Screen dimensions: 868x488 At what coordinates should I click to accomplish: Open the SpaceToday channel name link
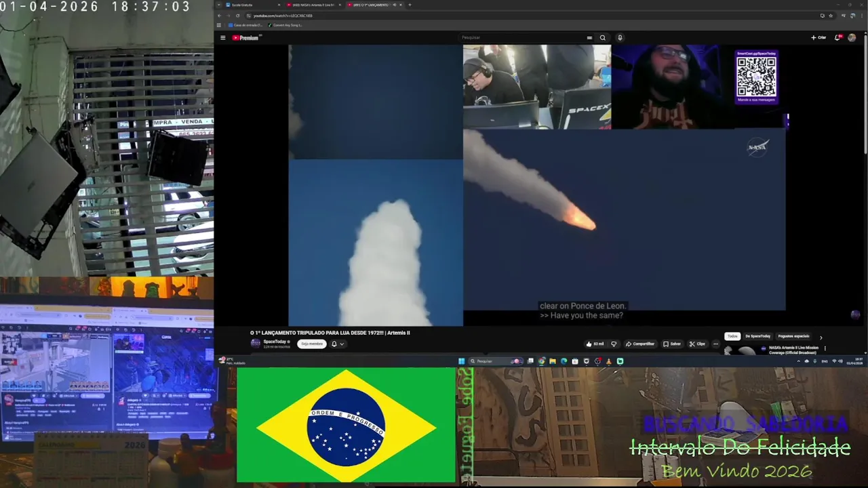pos(275,342)
